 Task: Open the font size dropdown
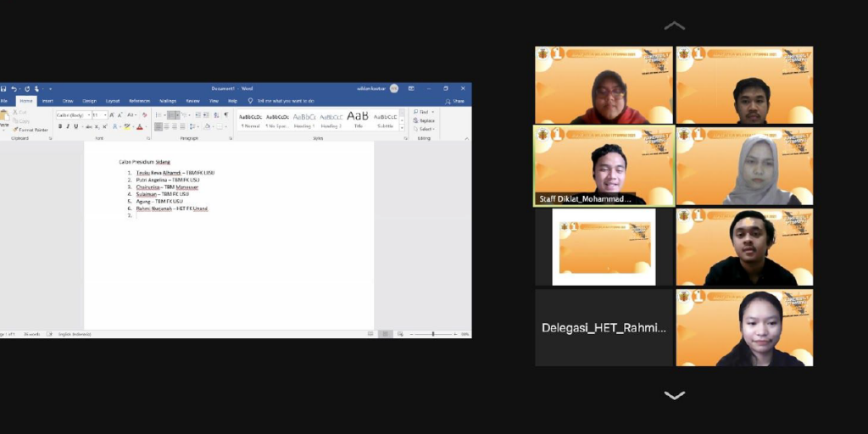99,115
